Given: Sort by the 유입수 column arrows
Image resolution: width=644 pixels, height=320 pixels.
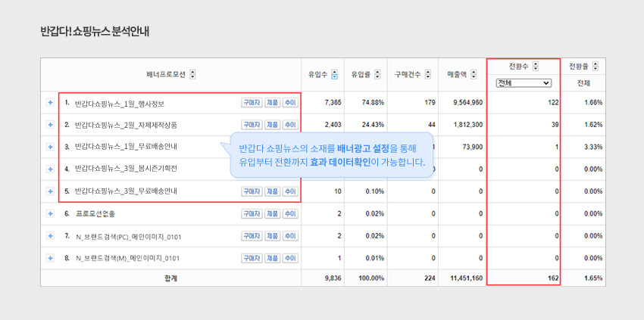Looking at the screenshot, I should coord(334,75).
